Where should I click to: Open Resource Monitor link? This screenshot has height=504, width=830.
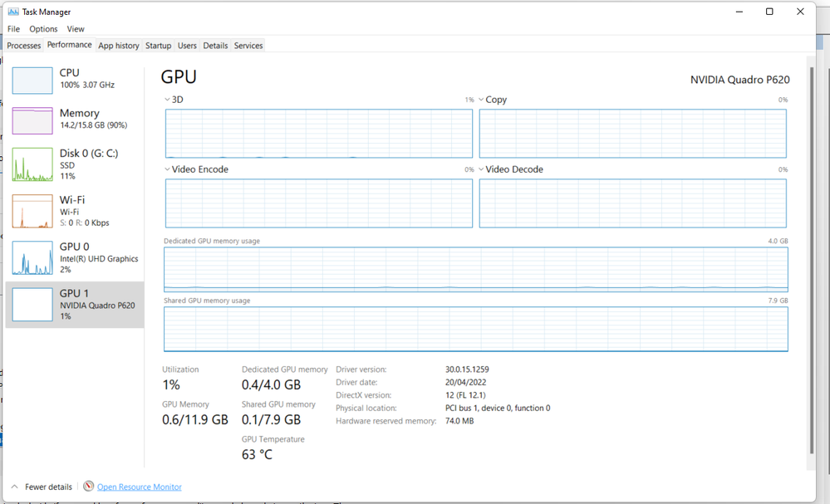tap(139, 487)
